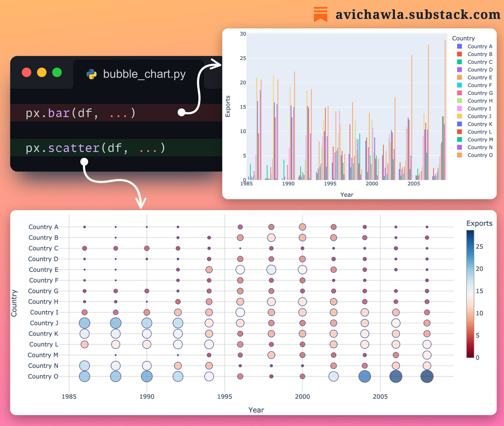
Task: Select the Country O legend swatch icon
Action: click(460, 155)
